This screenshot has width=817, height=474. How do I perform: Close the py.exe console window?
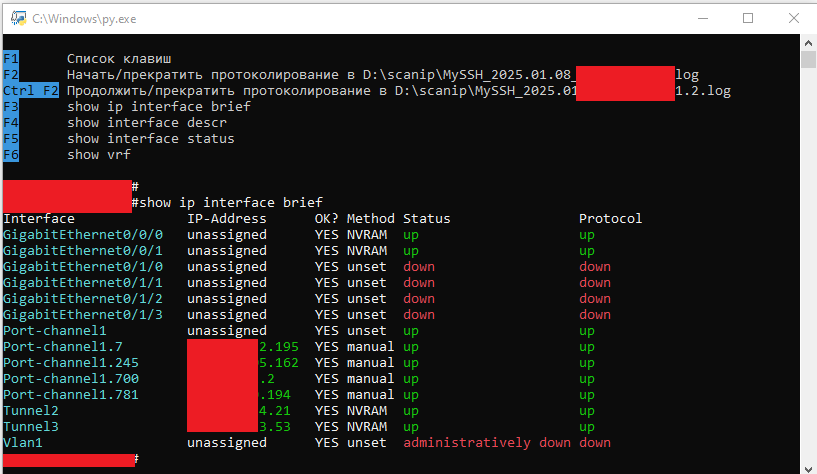tap(793, 18)
